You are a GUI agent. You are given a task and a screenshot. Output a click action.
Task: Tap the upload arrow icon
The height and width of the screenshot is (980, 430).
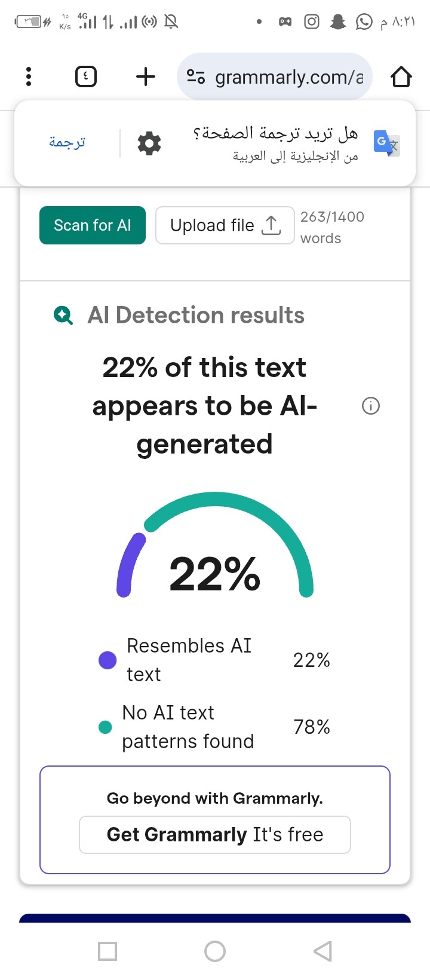point(271,225)
